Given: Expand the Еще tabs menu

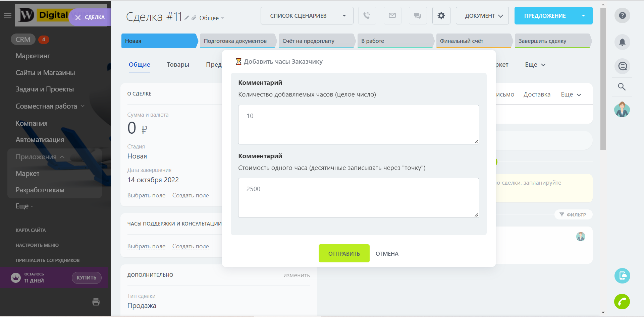Looking at the screenshot, I should [535, 65].
